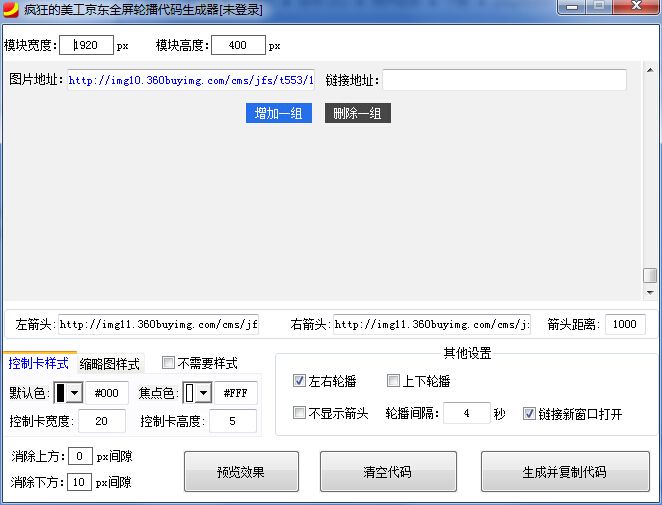Enable the 不需要样式 checkbox
The image size is (662, 505).
click(168, 363)
